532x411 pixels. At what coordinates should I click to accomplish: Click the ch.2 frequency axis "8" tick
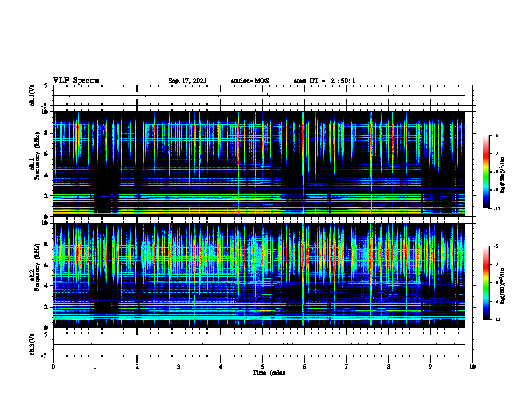click(x=46, y=244)
